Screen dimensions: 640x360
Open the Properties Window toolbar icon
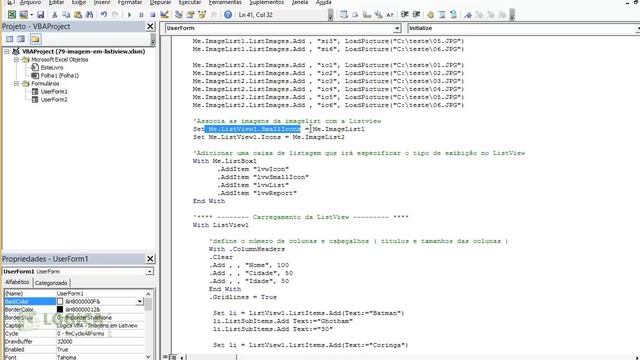pyautogui.click(x=190, y=15)
